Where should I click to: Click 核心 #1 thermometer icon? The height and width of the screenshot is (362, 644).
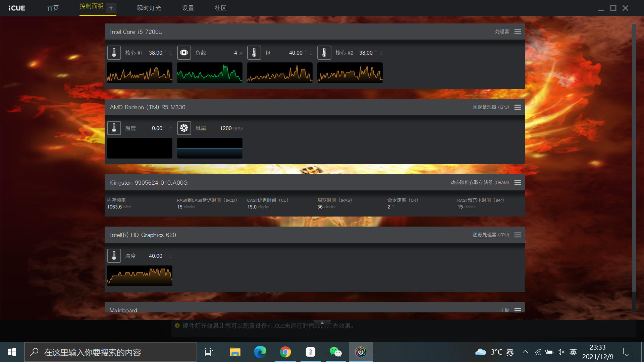(x=114, y=53)
